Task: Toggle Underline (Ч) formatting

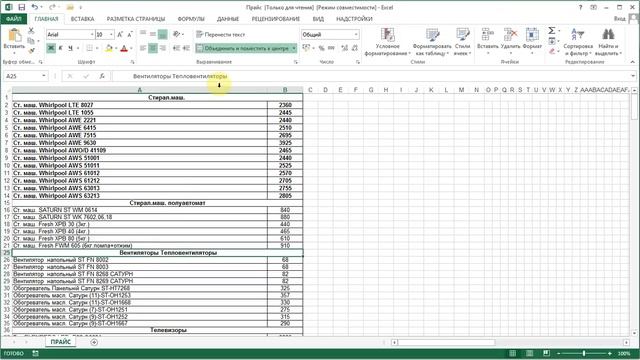Action: [x=70, y=48]
